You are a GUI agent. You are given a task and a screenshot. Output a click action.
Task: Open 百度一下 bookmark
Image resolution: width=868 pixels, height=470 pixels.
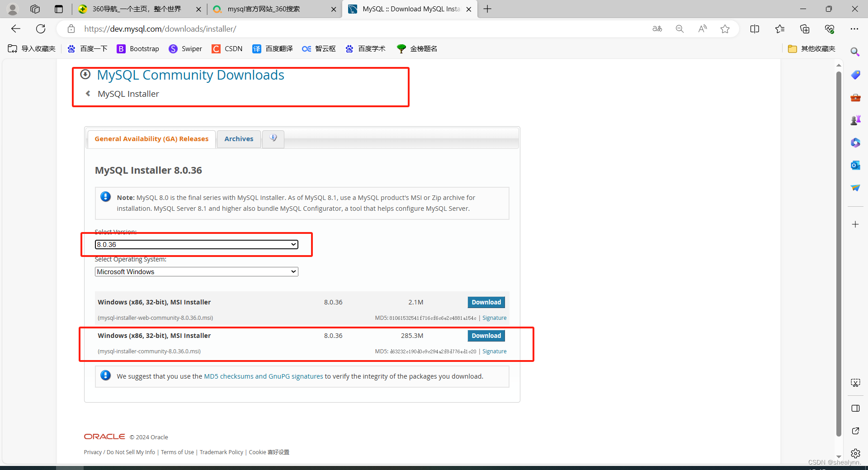[87, 49]
